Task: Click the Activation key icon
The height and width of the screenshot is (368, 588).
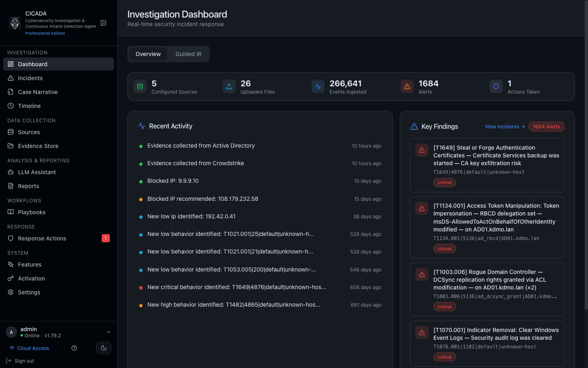Action: [11, 278]
